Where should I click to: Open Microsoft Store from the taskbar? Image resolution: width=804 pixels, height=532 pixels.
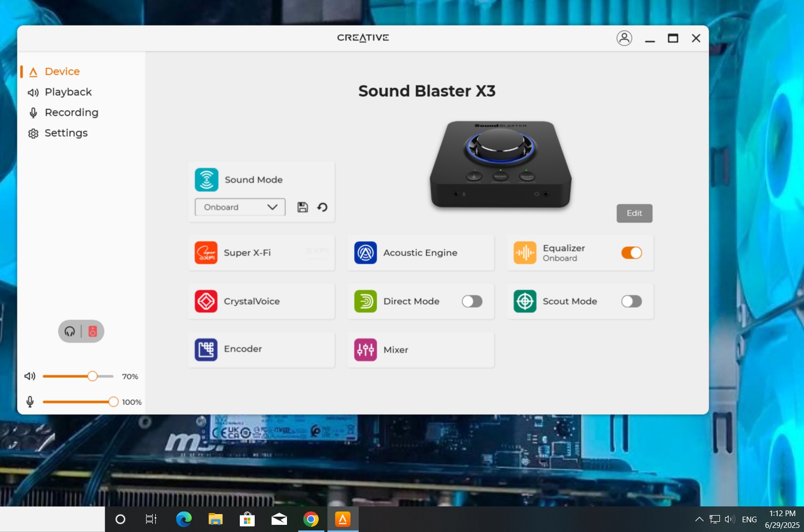(x=247, y=519)
